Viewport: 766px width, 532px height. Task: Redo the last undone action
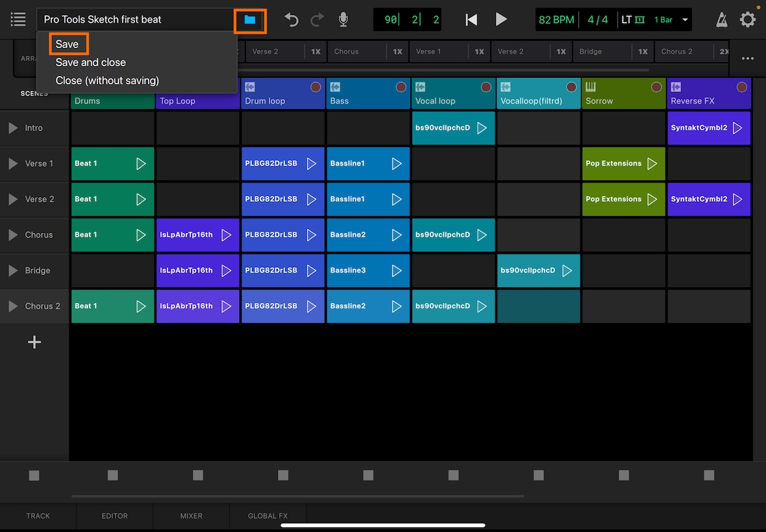(x=317, y=19)
